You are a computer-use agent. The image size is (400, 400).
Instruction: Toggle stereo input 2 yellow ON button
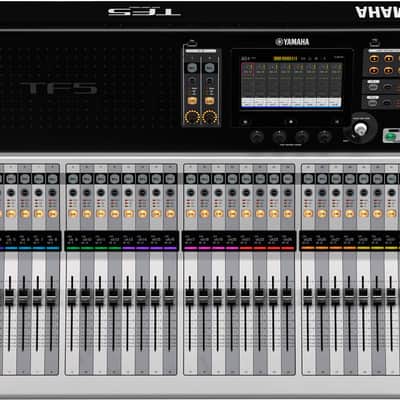point(209,101)
